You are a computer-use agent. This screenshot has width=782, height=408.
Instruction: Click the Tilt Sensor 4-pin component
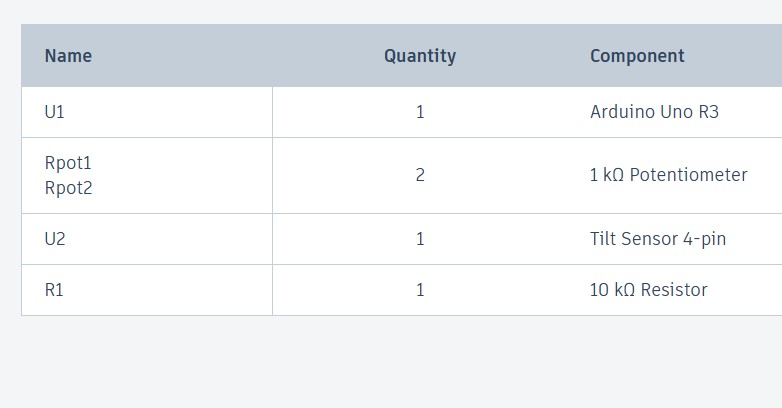pyautogui.click(x=658, y=239)
